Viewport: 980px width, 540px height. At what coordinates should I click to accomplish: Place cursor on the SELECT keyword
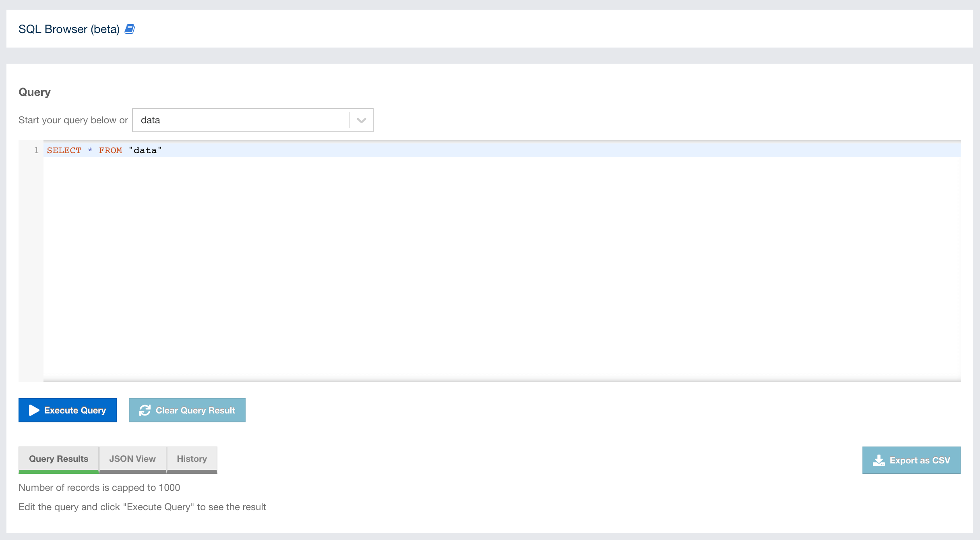click(x=64, y=150)
